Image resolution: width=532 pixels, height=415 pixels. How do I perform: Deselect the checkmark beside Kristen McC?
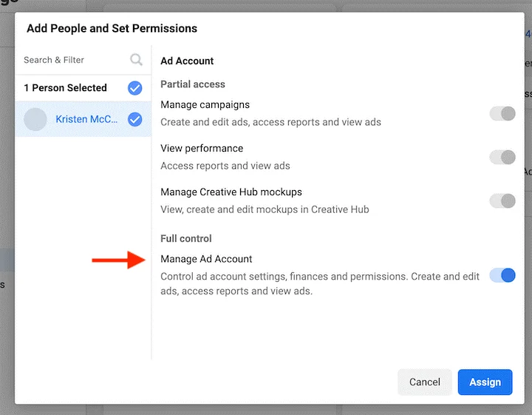tap(134, 119)
